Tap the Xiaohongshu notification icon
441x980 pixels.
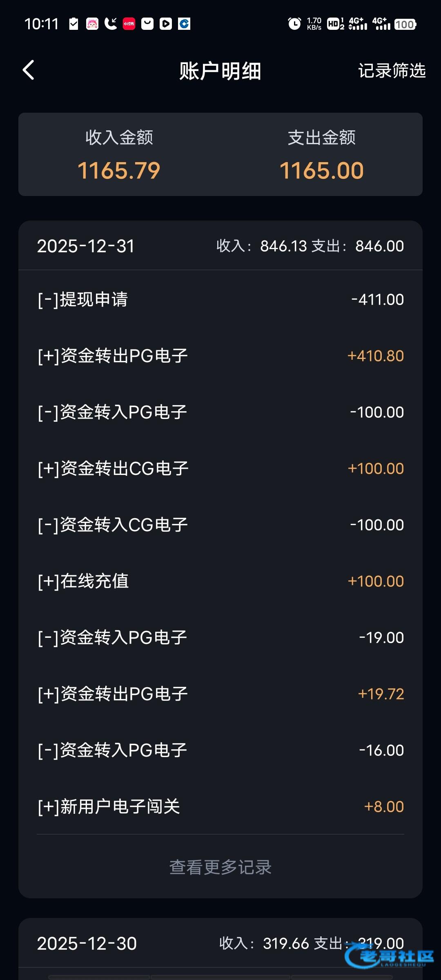coord(129,24)
